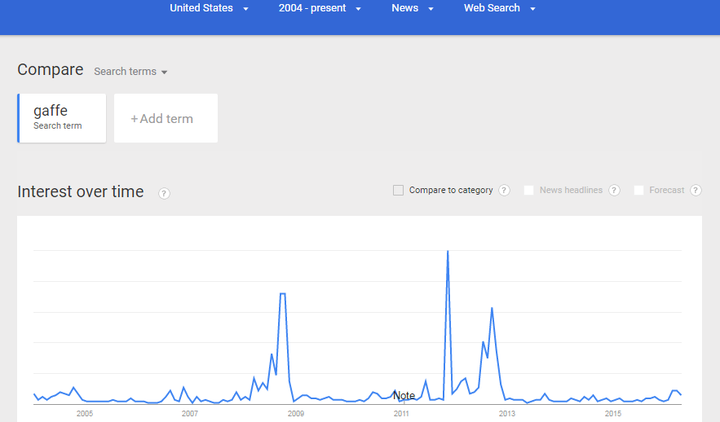Image resolution: width=720 pixels, height=422 pixels.
Task: Click help icon next to Forecast
Action: [696, 190]
